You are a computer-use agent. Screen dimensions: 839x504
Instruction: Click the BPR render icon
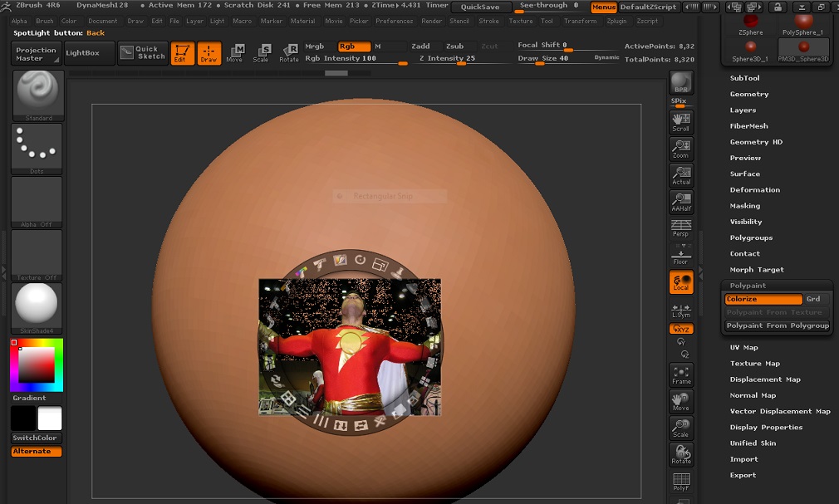680,85
